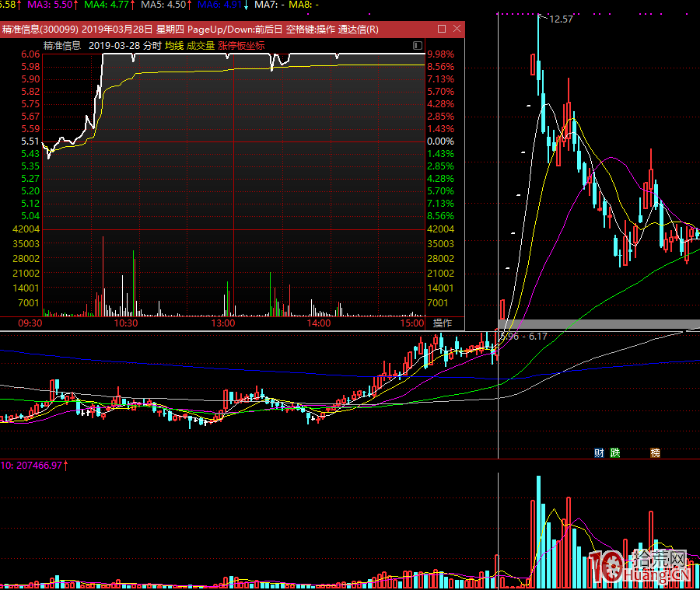The image size is (700, 590).
Task: Select the MA6: 4.91 indicator label
Action: (220, 5)
